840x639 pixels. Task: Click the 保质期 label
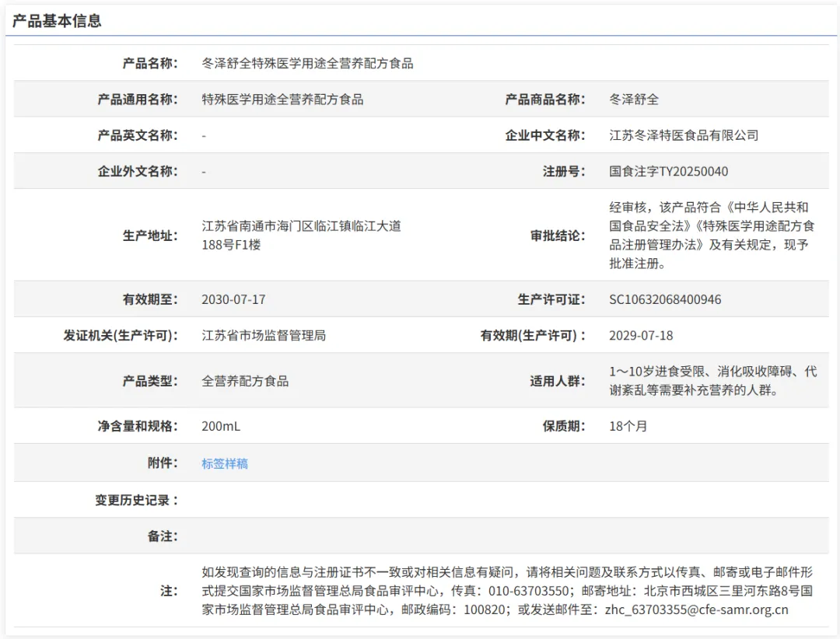click(x=564, y=426)
